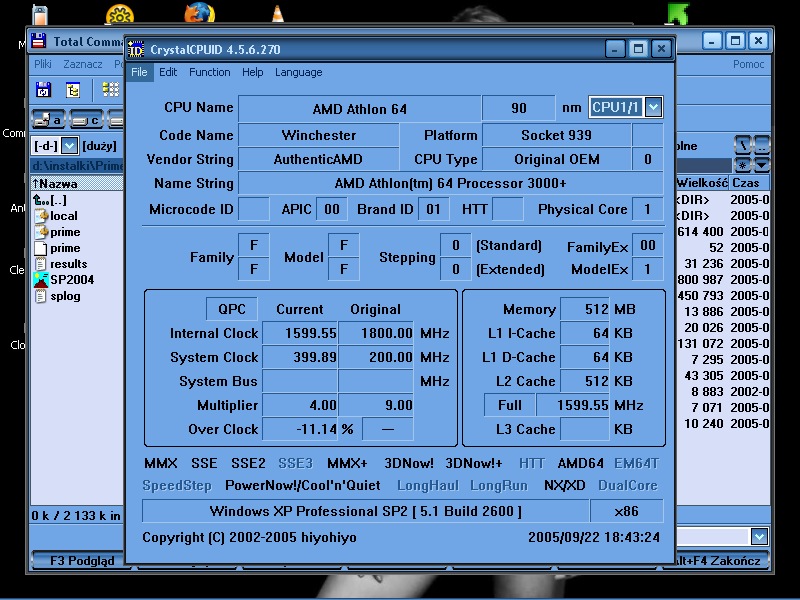
Task: Click the System Clock current value '399.89'
Action: click(300, 357)
